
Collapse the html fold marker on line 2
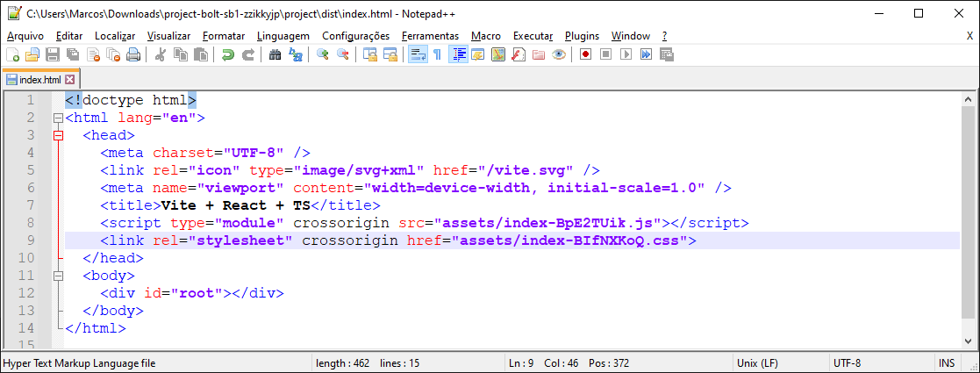click(x=59, y=118)
